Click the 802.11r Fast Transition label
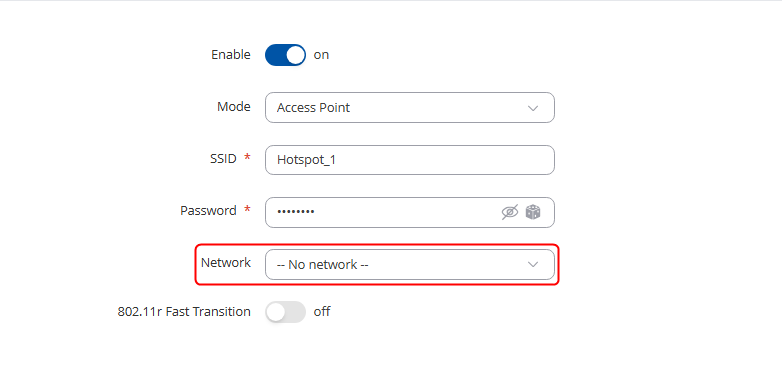The width and height of the screenshot is (782, 371). click(x=184, y=312)
